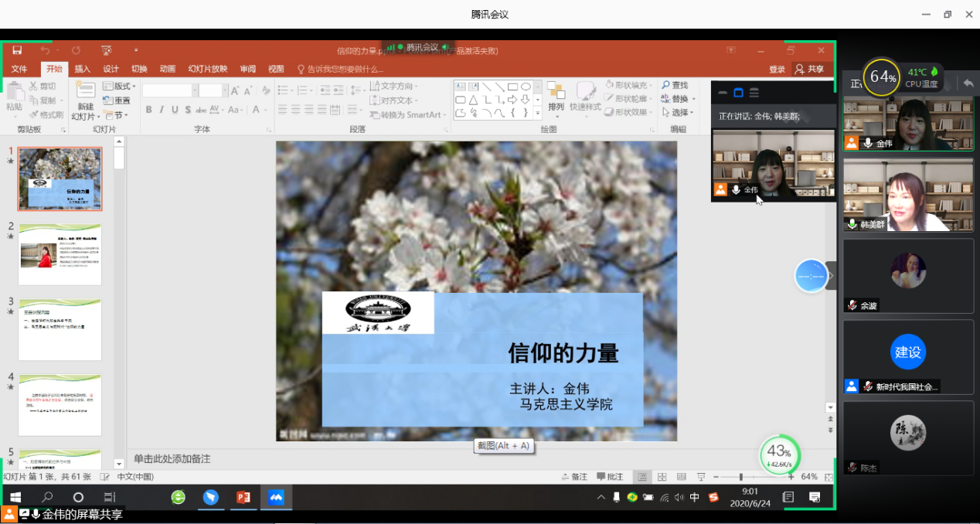Click the slide sorter view icon in status bar
The image size is (980, 524).
click(662, 477)
